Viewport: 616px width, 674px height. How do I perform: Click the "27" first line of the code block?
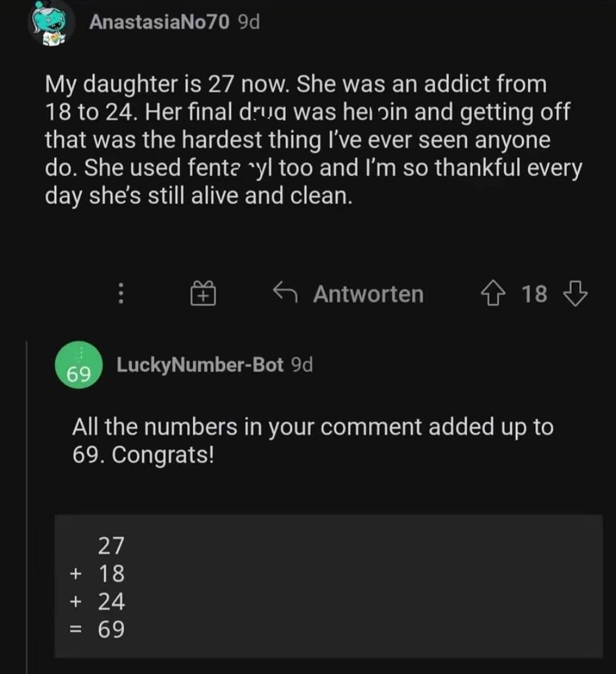[111, 546]
